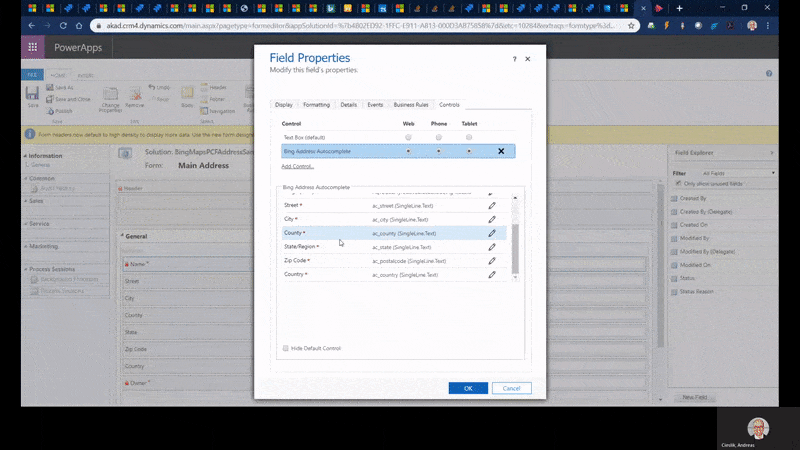The width and height of the screenshot is (800, 450).
Task: Go to browser home page
Action: pos(79,26)
